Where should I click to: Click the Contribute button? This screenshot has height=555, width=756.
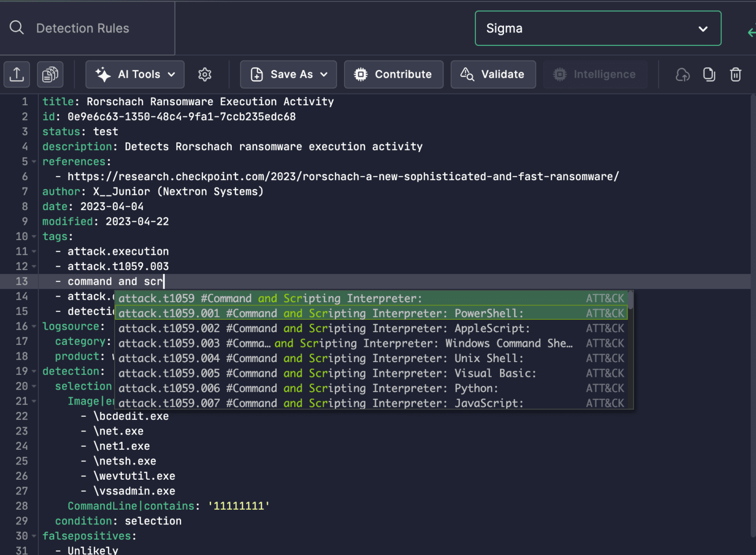click(393, 74)
